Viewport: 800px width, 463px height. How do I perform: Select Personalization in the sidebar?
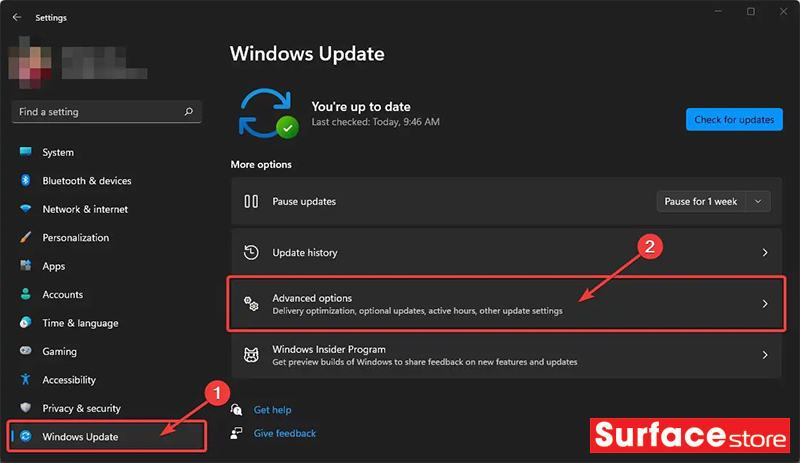point(106,238)
